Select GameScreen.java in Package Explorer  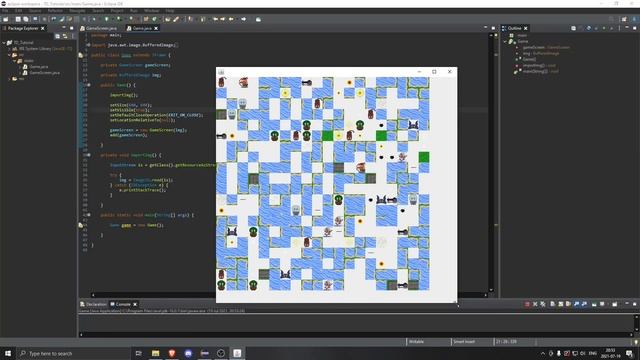[x=44, y=73]
